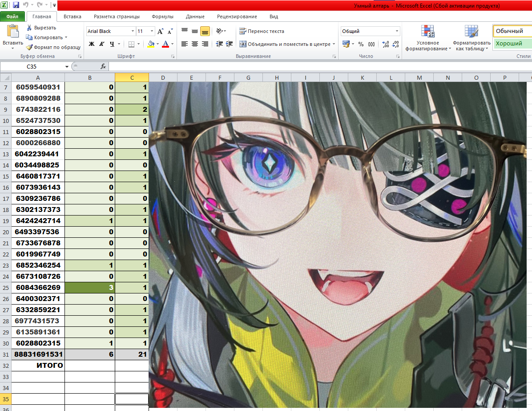Open fill color dropdown arrow
Viewport: 532px width, 411px height.
pos(158,44)
